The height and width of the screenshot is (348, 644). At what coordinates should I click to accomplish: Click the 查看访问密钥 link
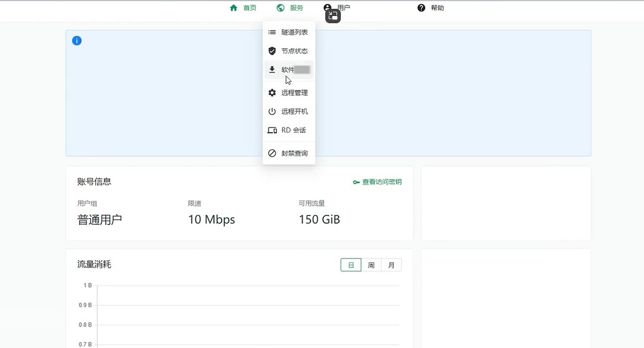click(x=381, y=182)
